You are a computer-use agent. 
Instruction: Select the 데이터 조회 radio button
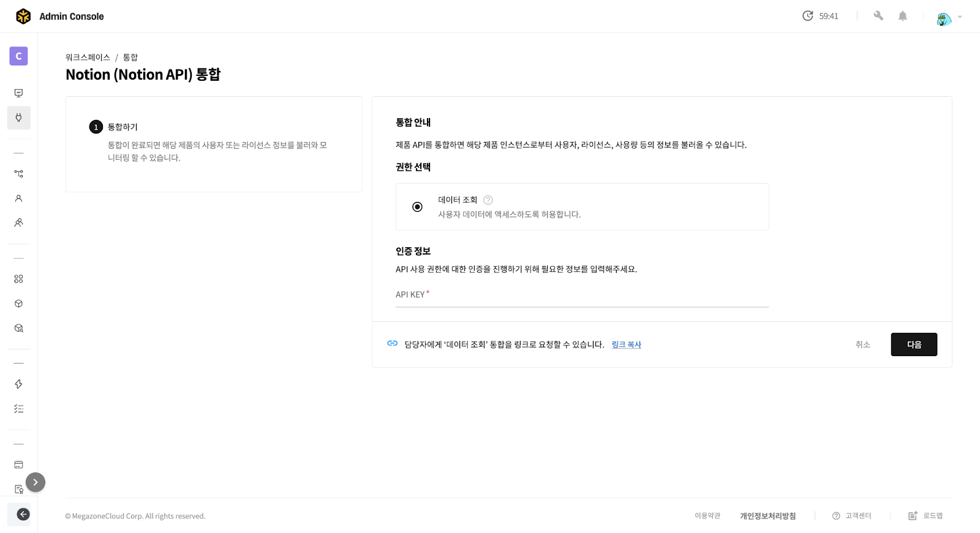417,207
